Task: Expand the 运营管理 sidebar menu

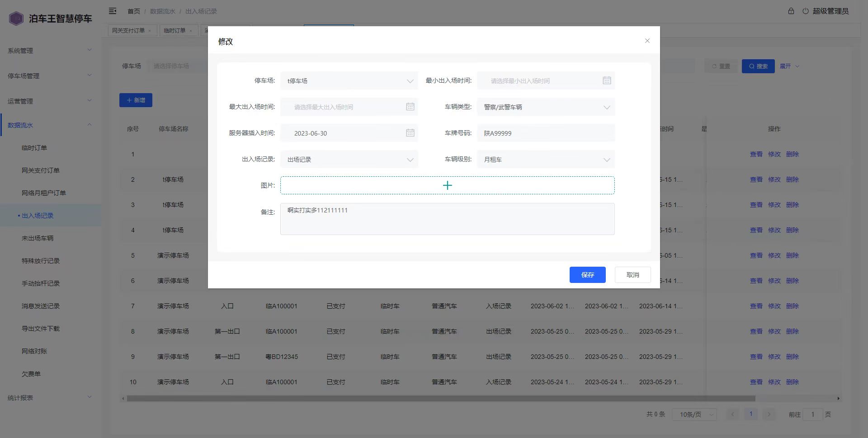Action: coord(50,101)
